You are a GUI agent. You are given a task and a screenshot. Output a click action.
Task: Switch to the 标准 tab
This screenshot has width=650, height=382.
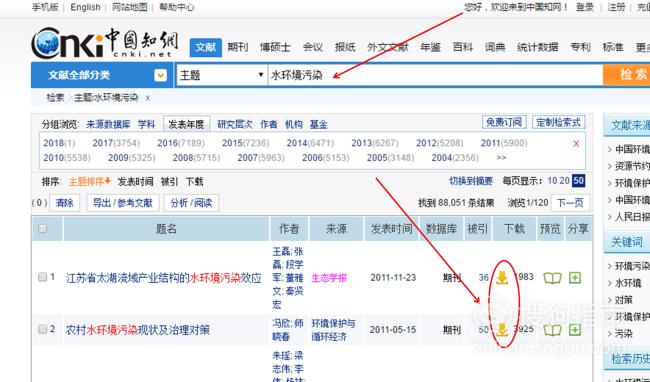tap(613, 47)
